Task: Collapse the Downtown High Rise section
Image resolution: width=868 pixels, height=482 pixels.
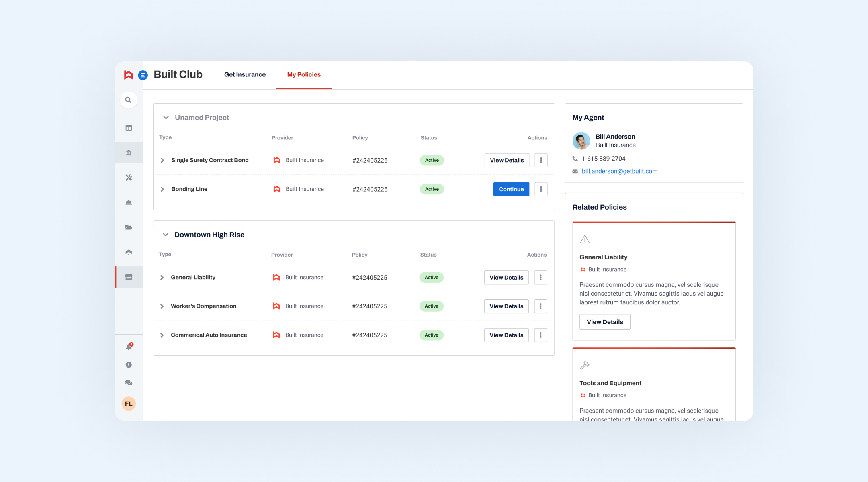Action: point(166,235)
